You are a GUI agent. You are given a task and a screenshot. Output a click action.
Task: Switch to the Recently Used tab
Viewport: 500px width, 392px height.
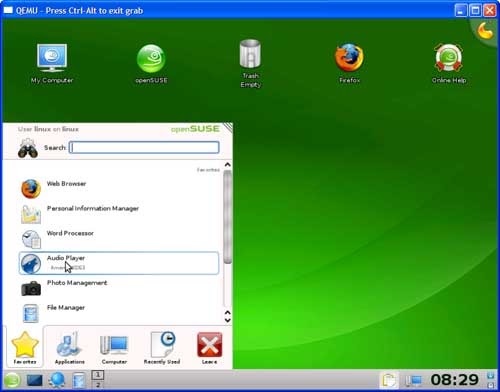162,348
